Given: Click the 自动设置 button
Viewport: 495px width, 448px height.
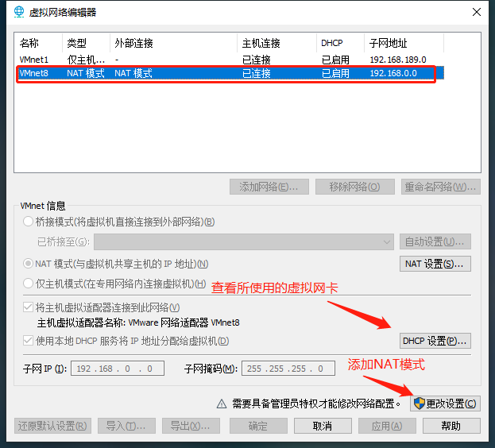Looking at the screenshot, I should (x=435, y=242).
